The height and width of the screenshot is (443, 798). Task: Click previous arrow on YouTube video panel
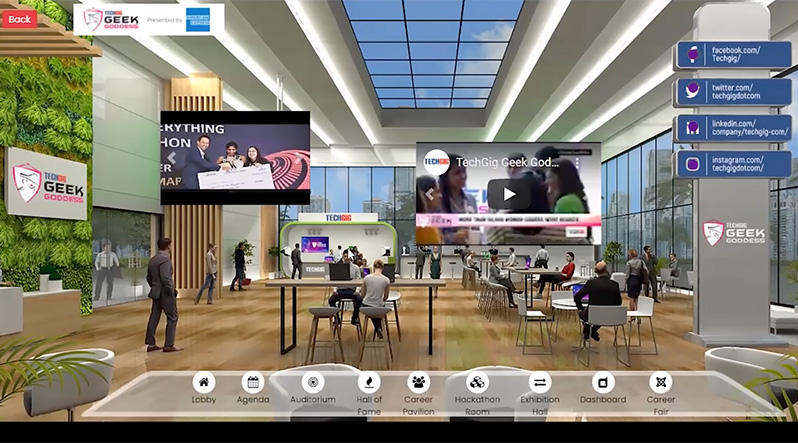[430, 194]
